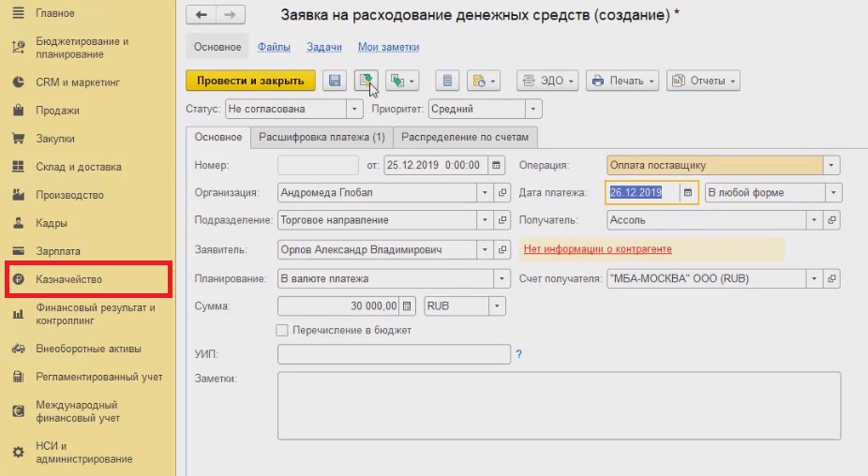Image resolution: width=868 pixels, height=476 pixels.
Task: Open the Получатель record with open-form icon
Action: (831, 221)
